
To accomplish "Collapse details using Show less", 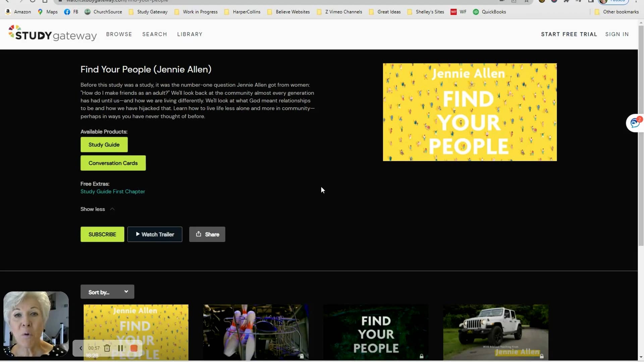I will coord(93,209).
